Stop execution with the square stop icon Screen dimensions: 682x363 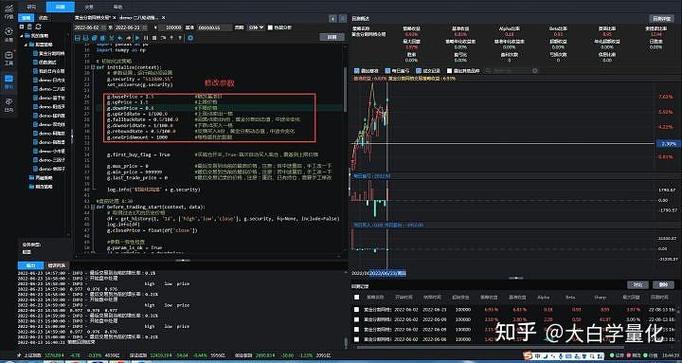[x=154, y=38]
